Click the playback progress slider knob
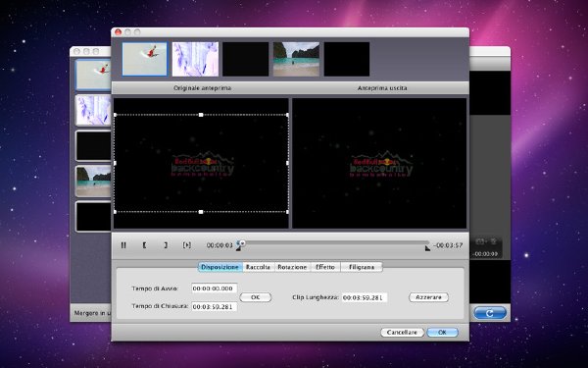The height and width of the screenshot is (368, 588). point(242,243)
